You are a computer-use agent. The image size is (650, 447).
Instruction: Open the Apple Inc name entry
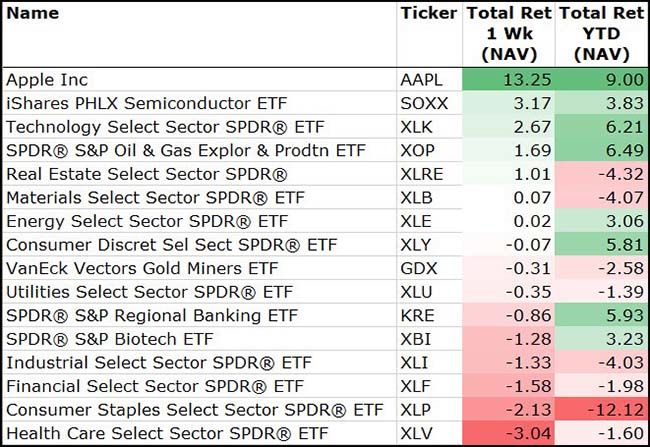pyautogui.click(x=47, y=79)
